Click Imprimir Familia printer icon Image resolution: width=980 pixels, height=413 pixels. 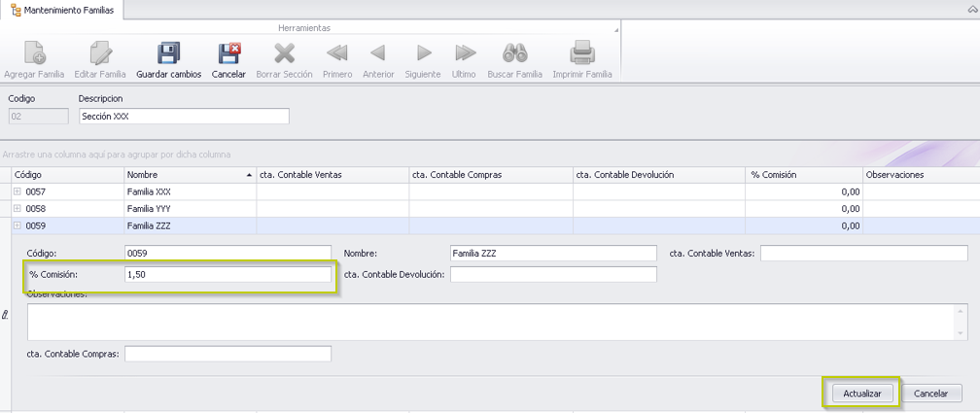581,53
